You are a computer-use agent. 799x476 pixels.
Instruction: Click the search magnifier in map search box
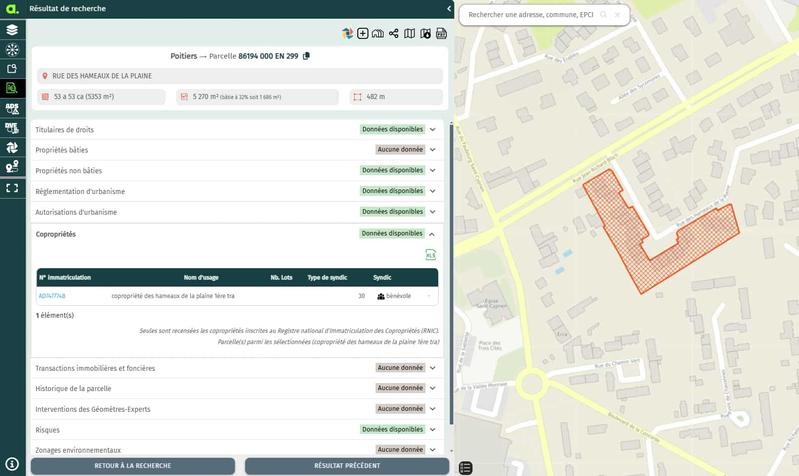click(603, 15)
